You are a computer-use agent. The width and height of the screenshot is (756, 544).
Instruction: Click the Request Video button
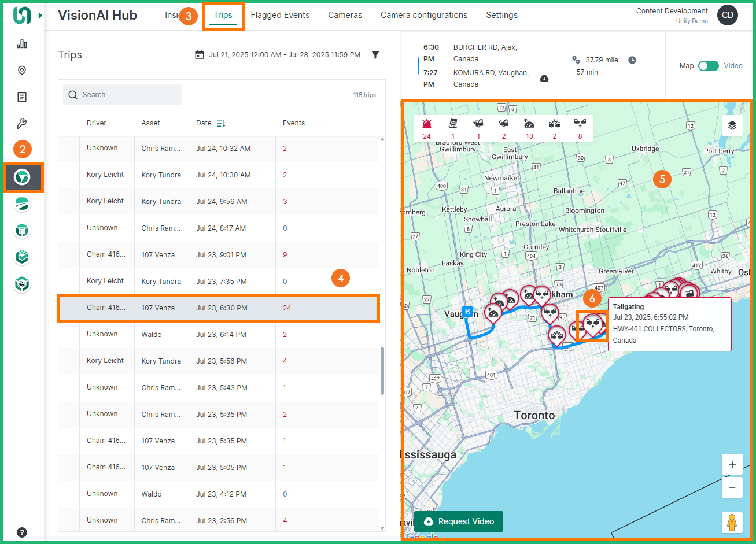tap(458, 521)
